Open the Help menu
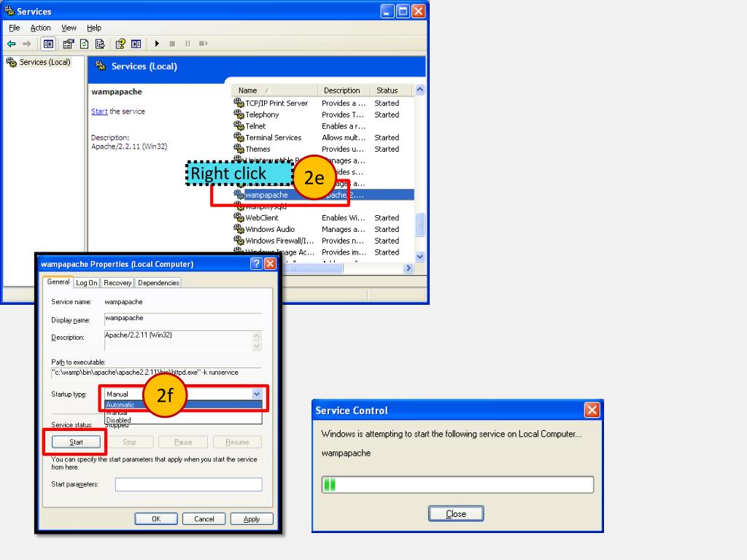 (94, 28)
